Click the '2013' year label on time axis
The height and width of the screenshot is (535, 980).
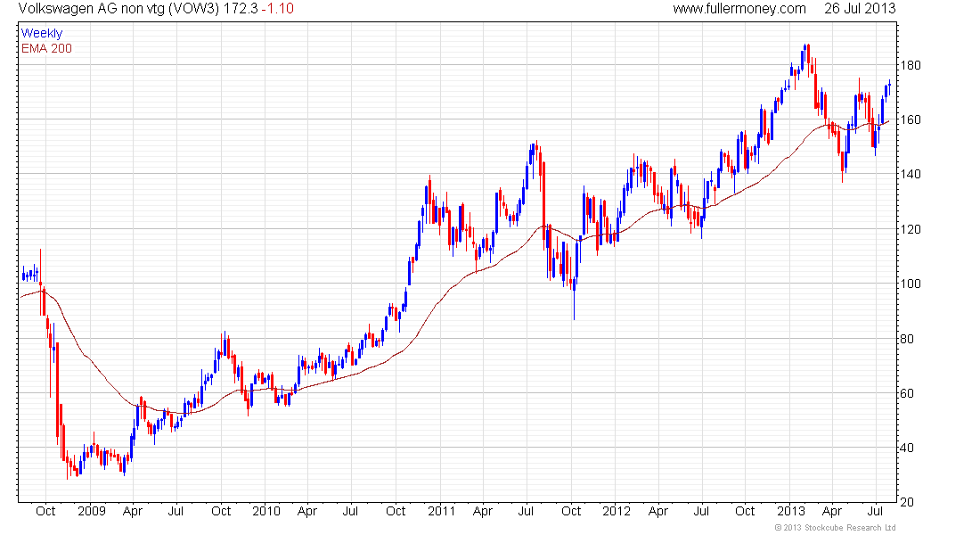click(791, 511)
